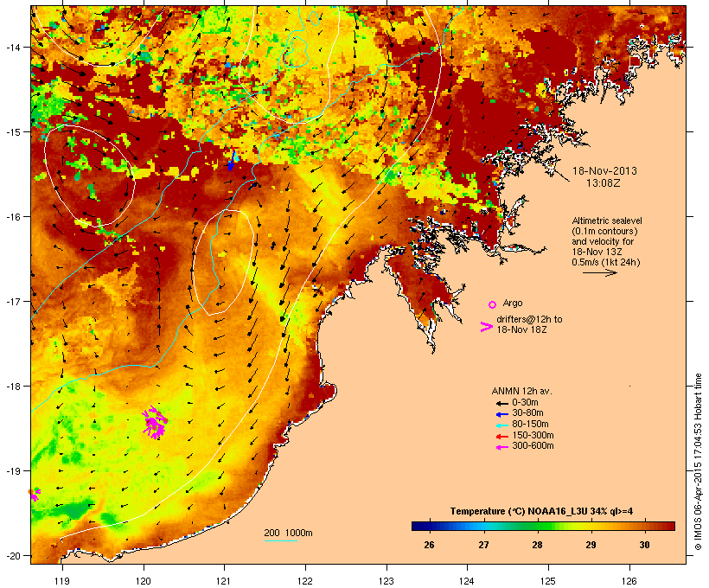Click the 0.5m/s velocity scale arrow
The width and height of the screenshot is (709, 588).
point(599,272)
